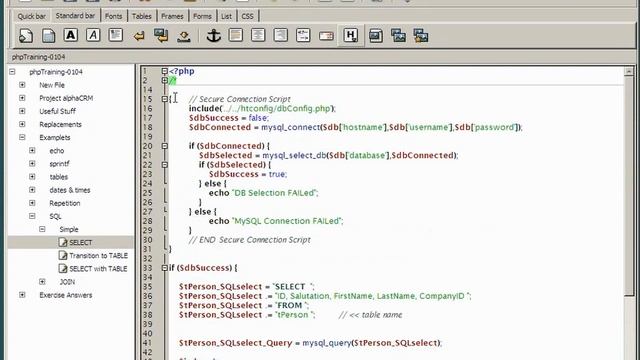Insert thumbnail icon
Viewport: 640px width, 360px height.
[x=398, y=36]
